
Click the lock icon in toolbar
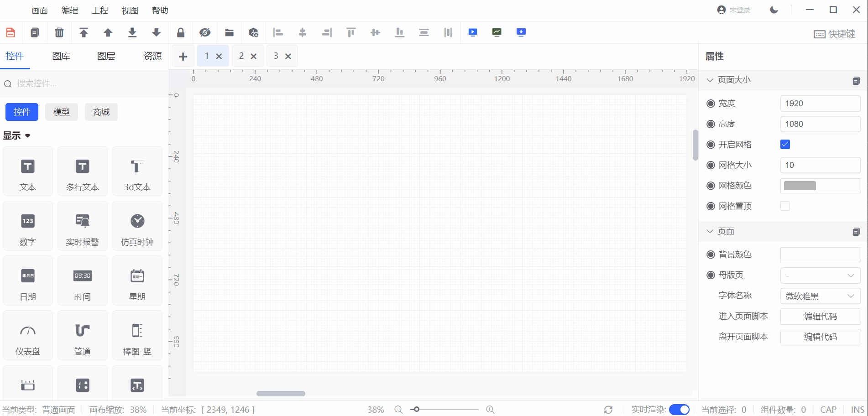(181, 32)
